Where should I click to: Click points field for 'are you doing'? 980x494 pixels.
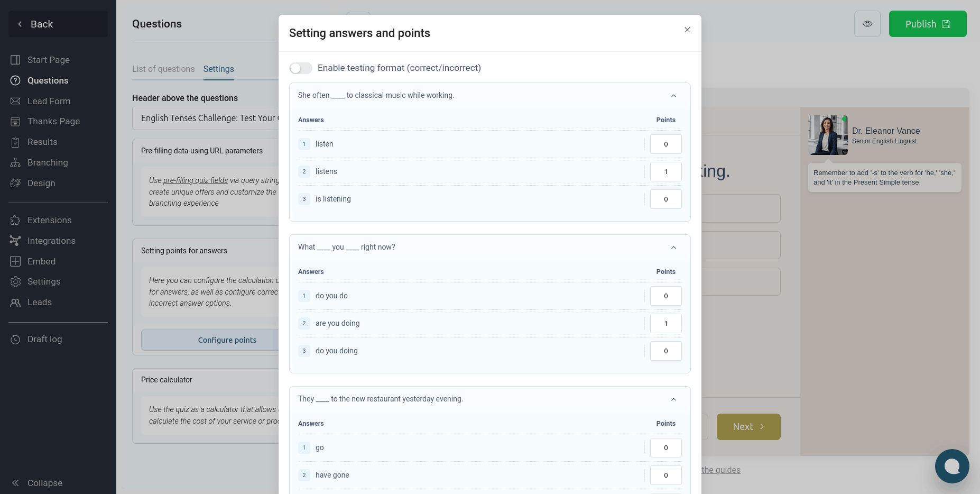(x=665, y=323)
